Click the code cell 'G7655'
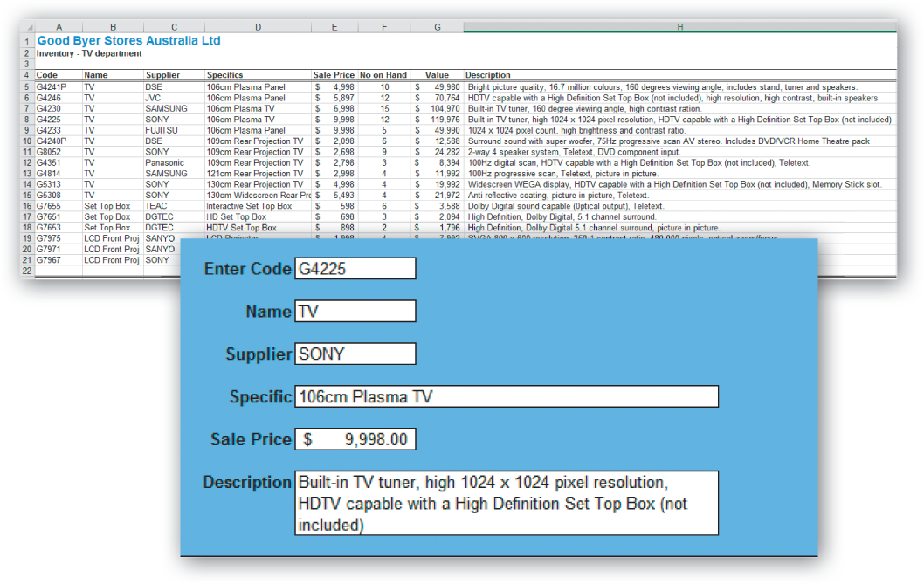 click(x=59, y=206)
